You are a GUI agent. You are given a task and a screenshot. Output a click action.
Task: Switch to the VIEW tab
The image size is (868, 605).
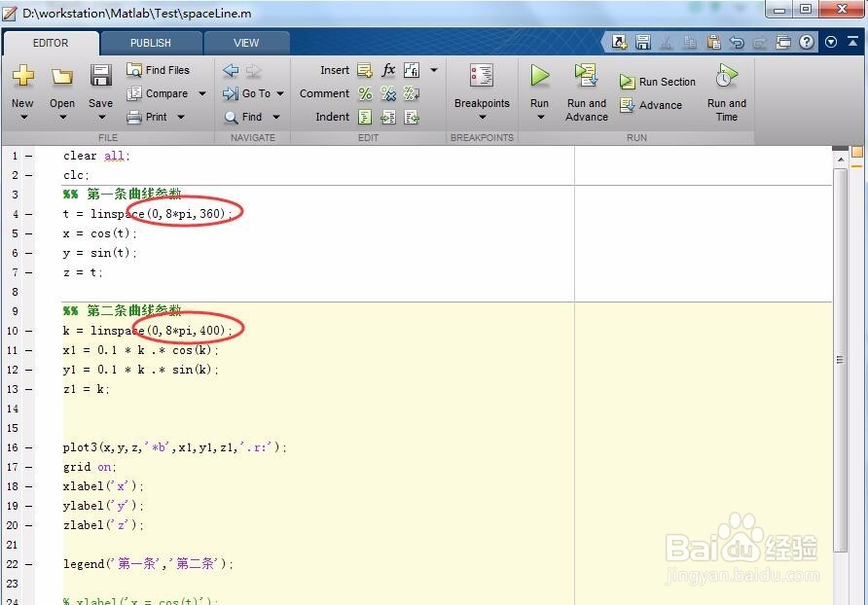[246, 43]
